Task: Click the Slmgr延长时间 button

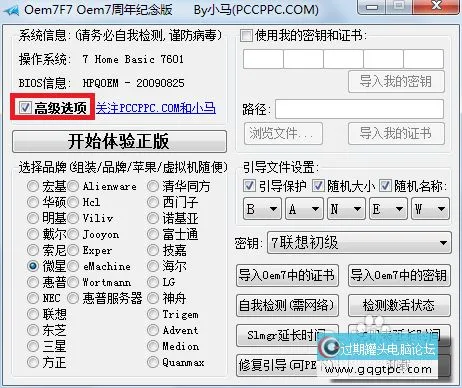Action: pos(286,335)
